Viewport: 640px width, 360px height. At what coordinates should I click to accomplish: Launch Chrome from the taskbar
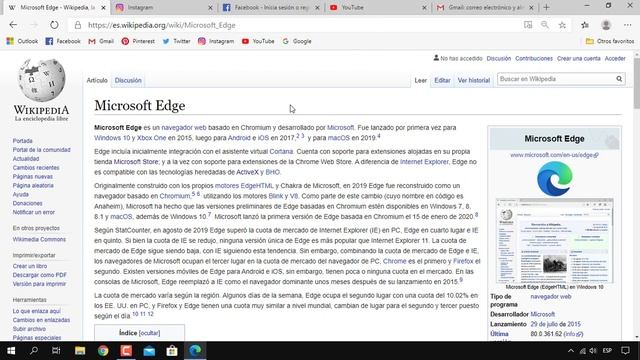coord(103,351)
